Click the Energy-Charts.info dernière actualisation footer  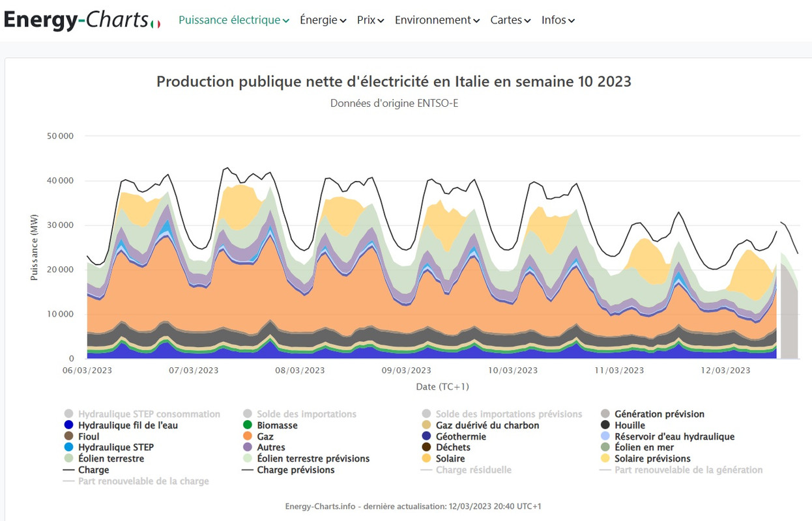point(414,506)
